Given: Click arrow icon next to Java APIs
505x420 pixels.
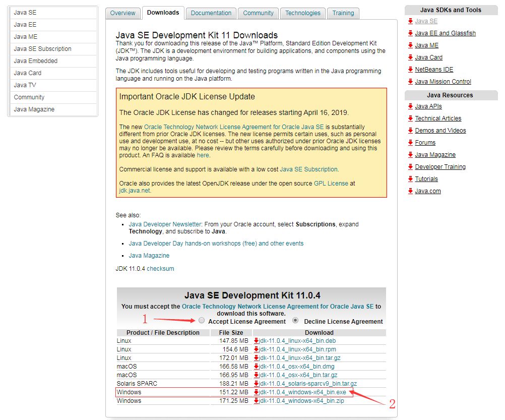Looking at the screenshot, I should pyautogui.click(x=410, y=106).
